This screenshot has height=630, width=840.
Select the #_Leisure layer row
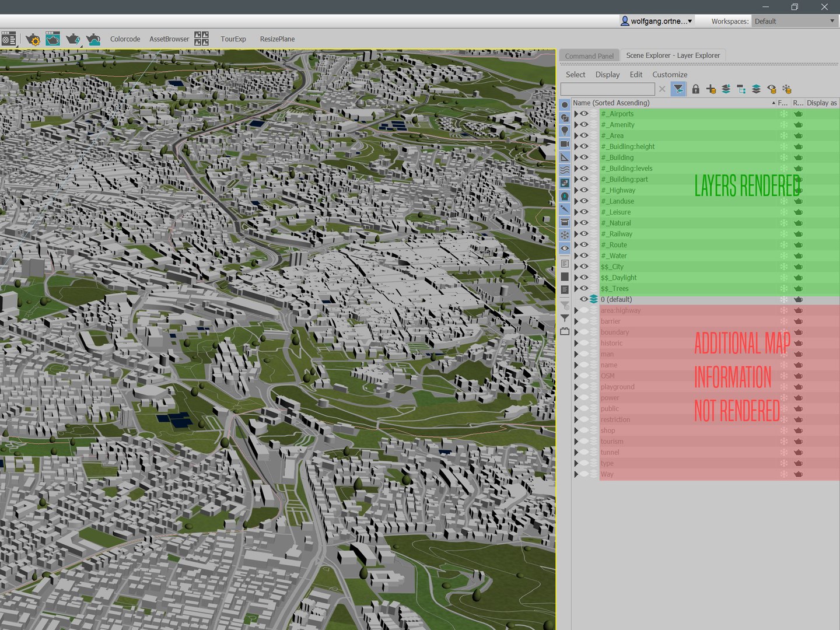(x=706, y=212)
